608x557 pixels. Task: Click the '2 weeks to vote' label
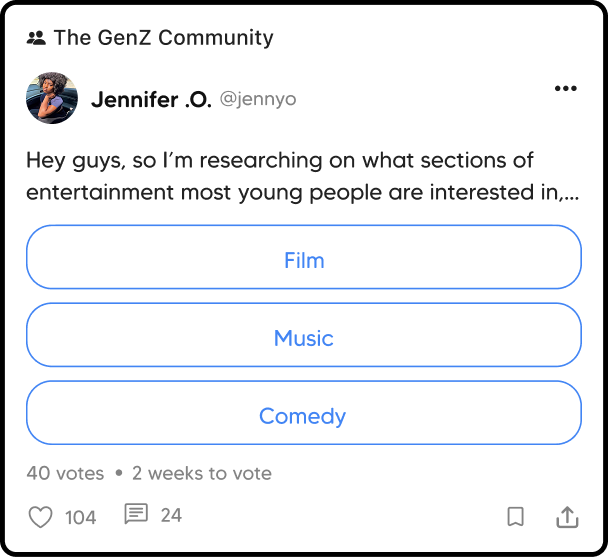(x=201, y=473)
